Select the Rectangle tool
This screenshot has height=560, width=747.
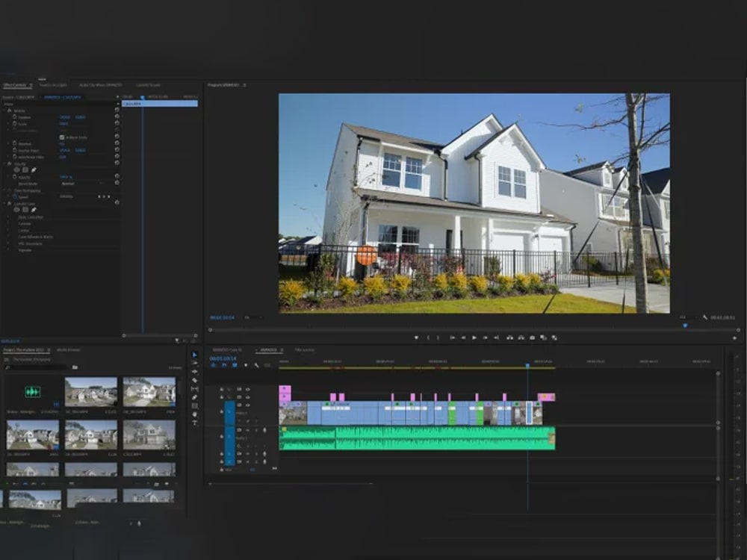point(194,406)
